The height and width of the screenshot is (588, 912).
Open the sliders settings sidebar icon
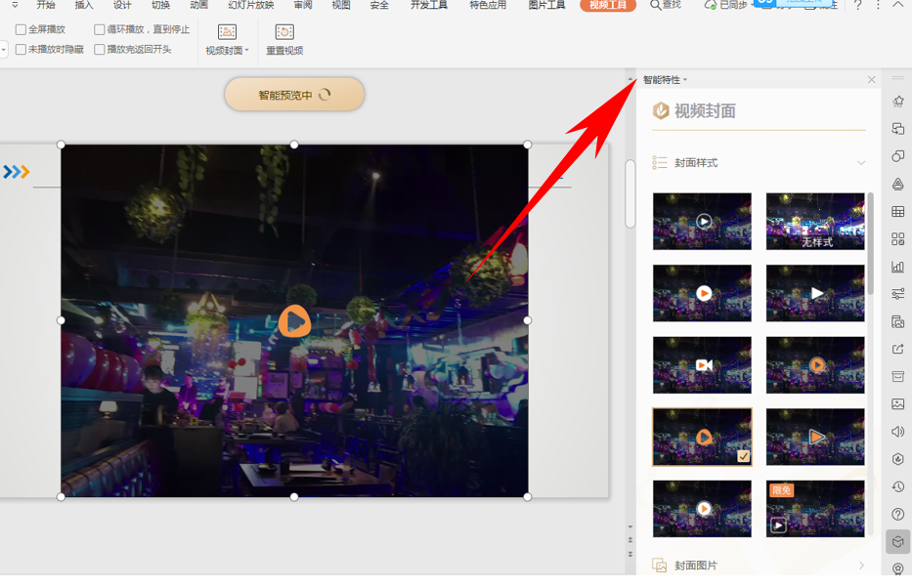(897, 294)
